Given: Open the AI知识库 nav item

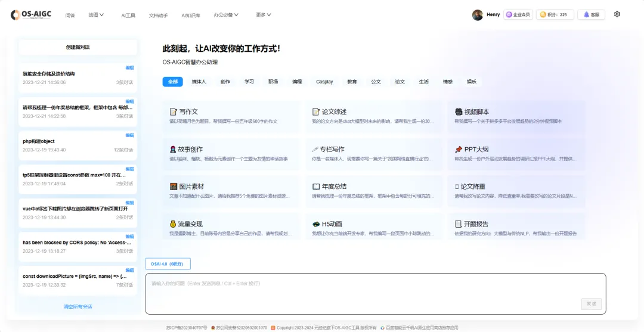Looking at the screenshot, I should pyautogui.click(x=191, y=15).
